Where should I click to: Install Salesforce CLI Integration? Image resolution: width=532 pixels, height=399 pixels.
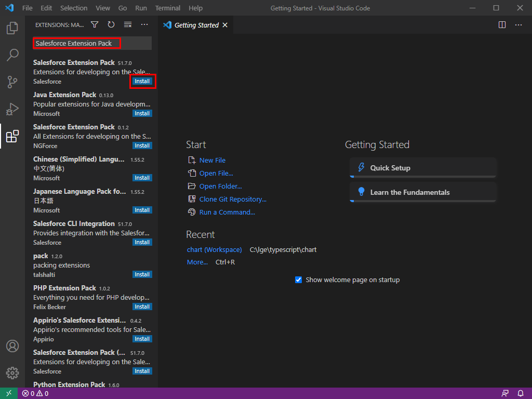[142, 242]
